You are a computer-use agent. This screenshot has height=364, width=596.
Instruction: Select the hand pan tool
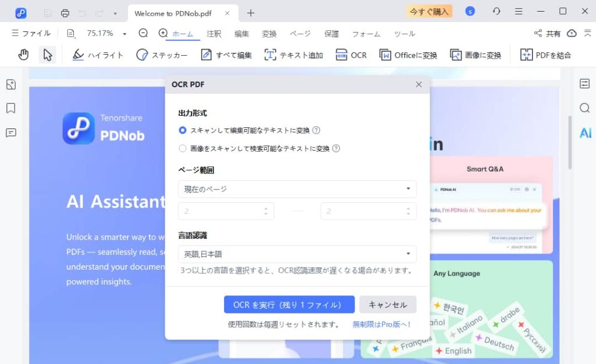[x=23, y=55]
